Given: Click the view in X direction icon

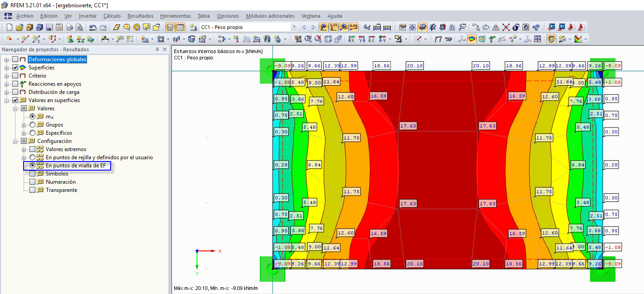Looking at the screenshot, I should pos(351,39).
